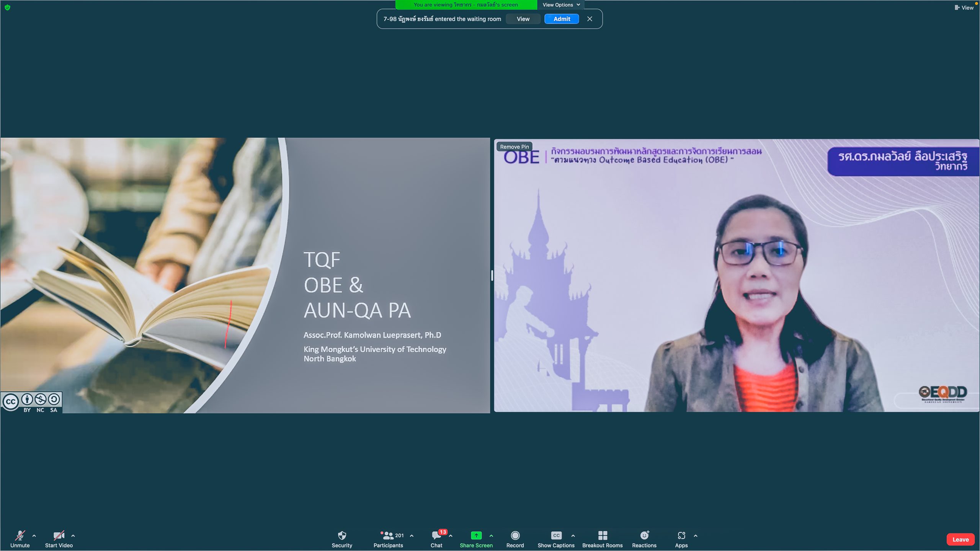The height and width of the screenshot is (551, 980).
Task: Click the pinned speaker video tile
Action: (737, 275)
